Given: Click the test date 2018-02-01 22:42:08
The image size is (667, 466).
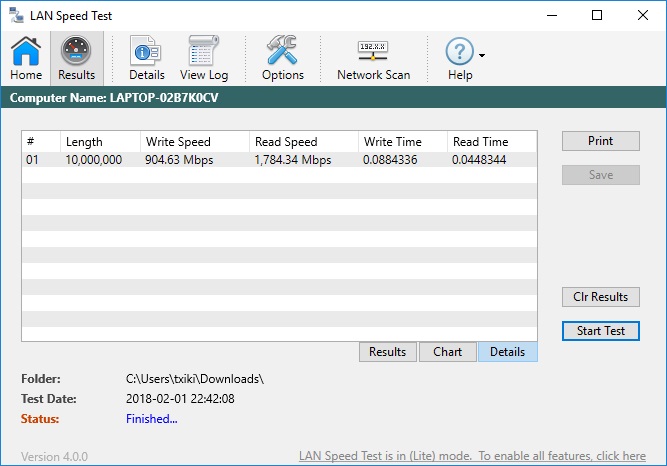Looking at the screenshot, I should [x=180, y=399].
